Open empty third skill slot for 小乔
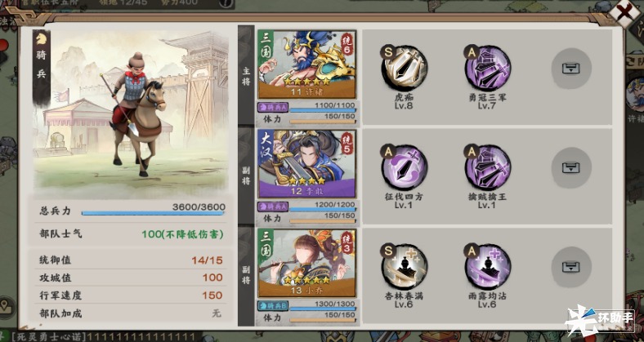Image resolution: width=644 pixels, height=342 pixels. click(x=571, y=267)
